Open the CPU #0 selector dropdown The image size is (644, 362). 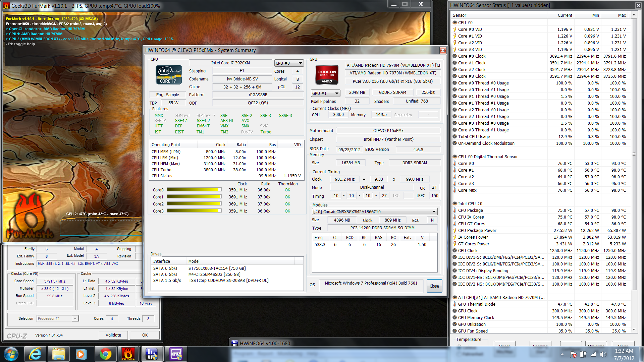[289, 63]
